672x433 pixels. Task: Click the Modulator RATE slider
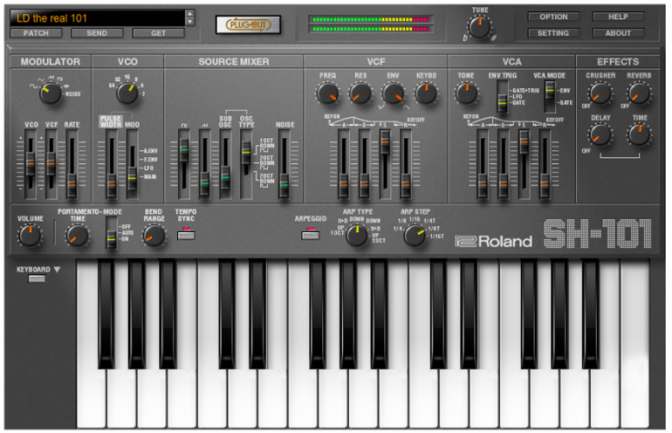72,164
